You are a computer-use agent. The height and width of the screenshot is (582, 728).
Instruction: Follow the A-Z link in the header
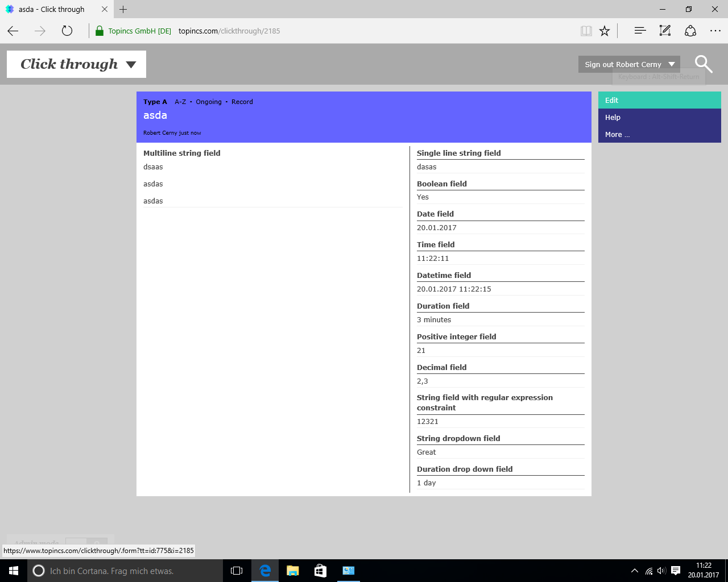pos(180,102)
